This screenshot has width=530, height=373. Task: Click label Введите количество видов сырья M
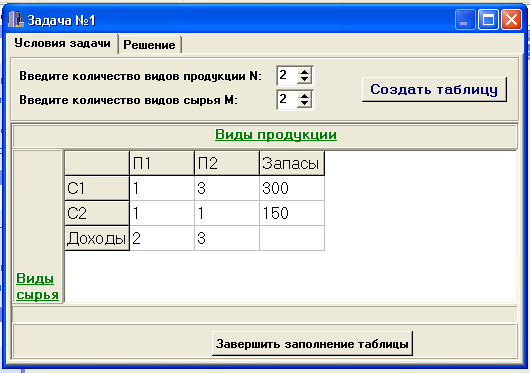click(128, 100)
